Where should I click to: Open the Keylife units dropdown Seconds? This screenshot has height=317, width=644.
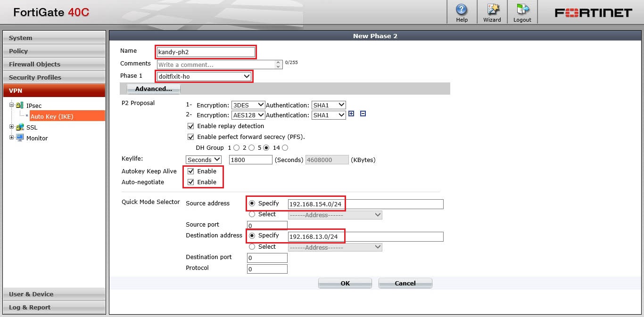(204, 160)
